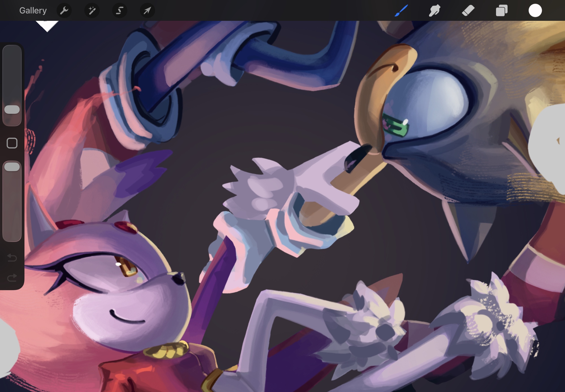Viewport: 565px width, 392px height.
Task: Select the Eraser tool
Action: [468, 10]
